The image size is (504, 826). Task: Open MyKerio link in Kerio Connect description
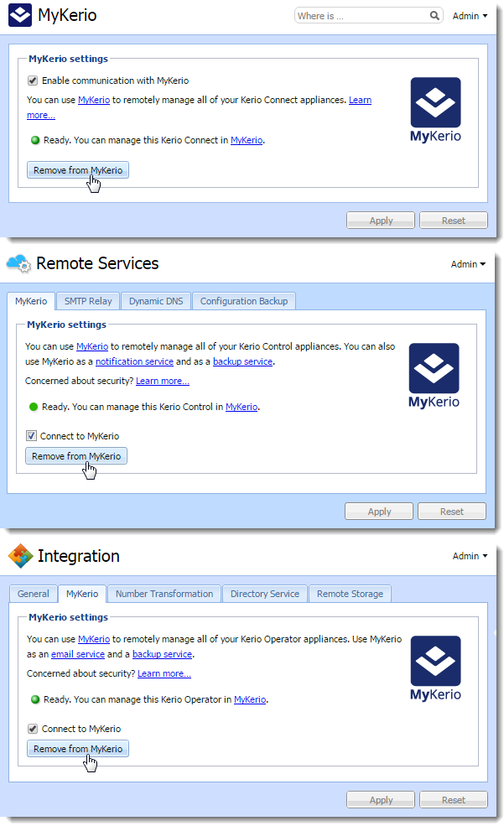pos(94,100)
